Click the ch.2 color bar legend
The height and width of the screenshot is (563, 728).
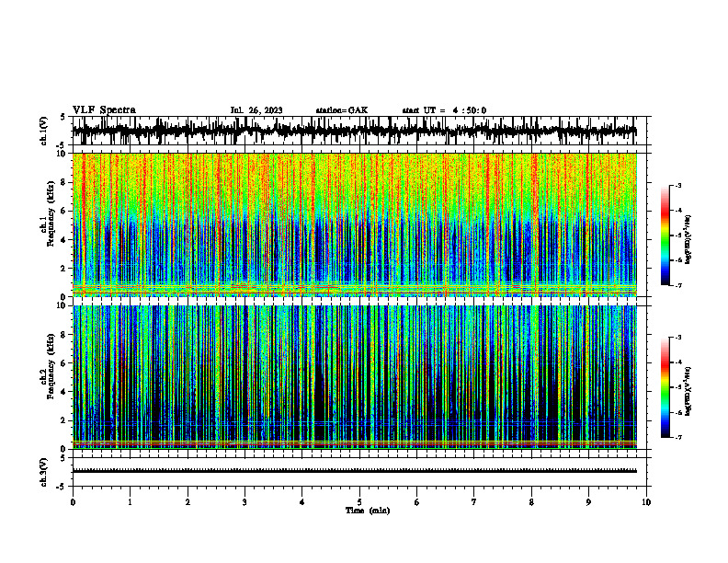click(x=665, y=387)
